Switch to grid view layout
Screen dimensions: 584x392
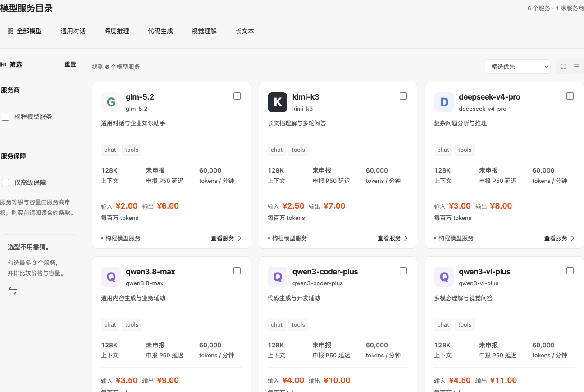click(x=563, y=67)
